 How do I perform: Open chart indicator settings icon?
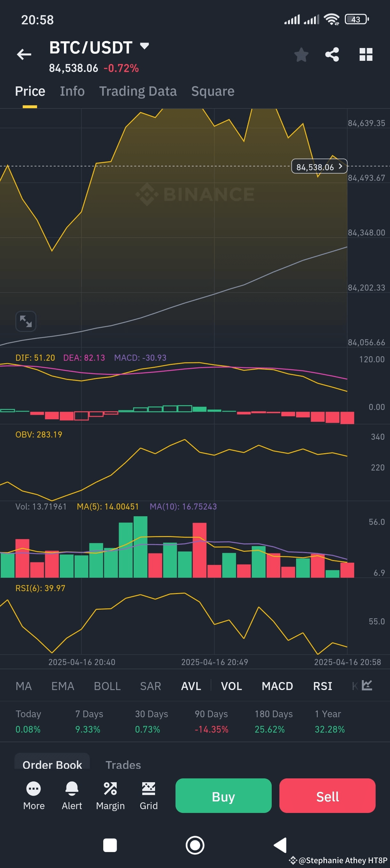pos(367,685)
